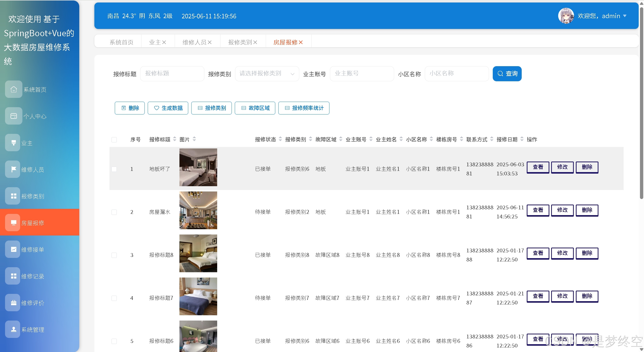Tick checkbox for row 地板坏了

click(114, 169)
